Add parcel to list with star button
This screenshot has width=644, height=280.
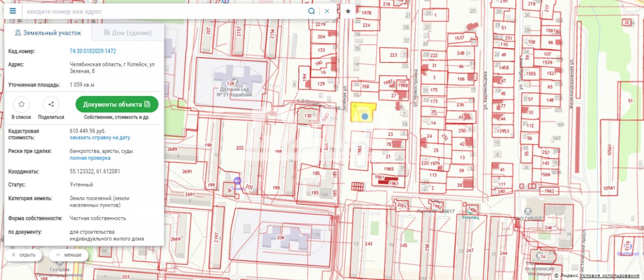point(21,105)
